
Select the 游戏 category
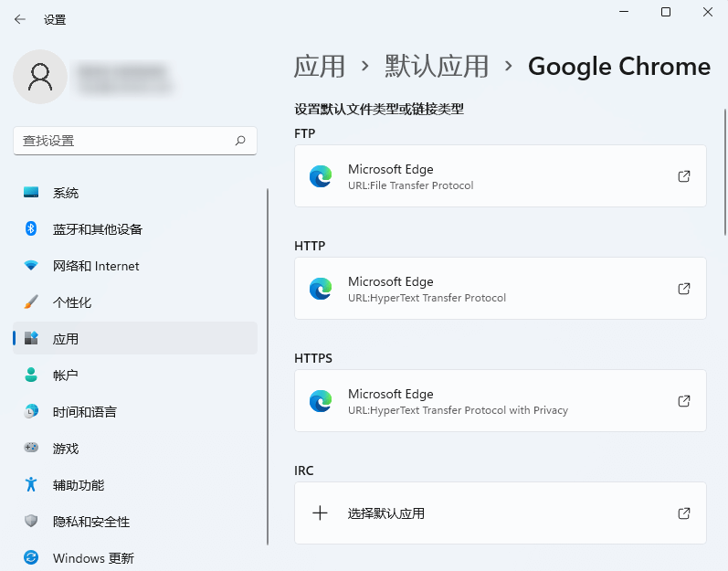(x=135, y=449)
